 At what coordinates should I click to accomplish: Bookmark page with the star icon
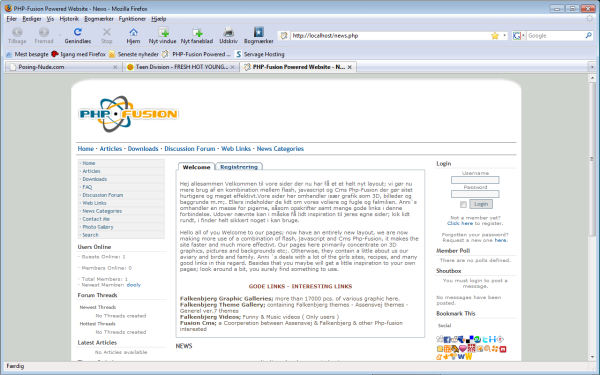coord(495,36)
